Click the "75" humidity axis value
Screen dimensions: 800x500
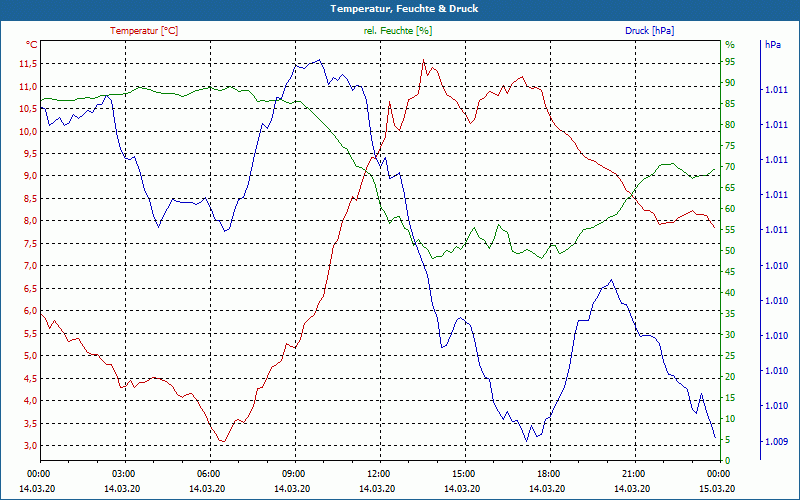coord(730,146)
